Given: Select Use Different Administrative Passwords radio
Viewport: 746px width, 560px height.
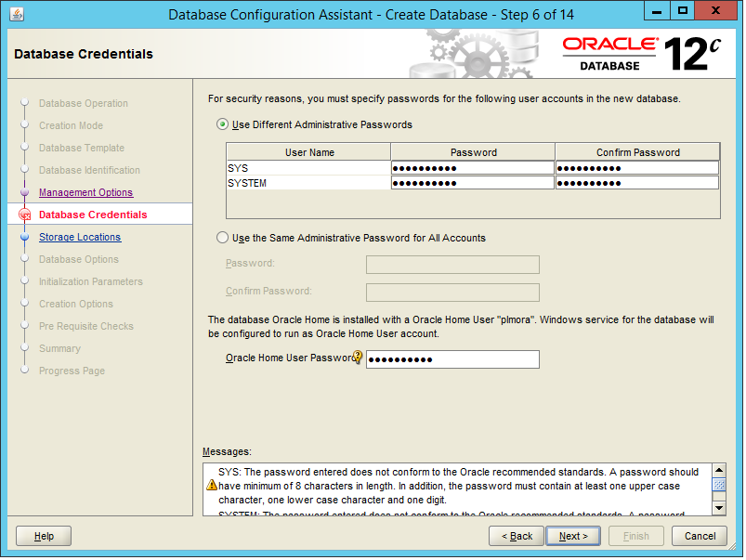Looking at the screenshot, I should click(222, 124).
